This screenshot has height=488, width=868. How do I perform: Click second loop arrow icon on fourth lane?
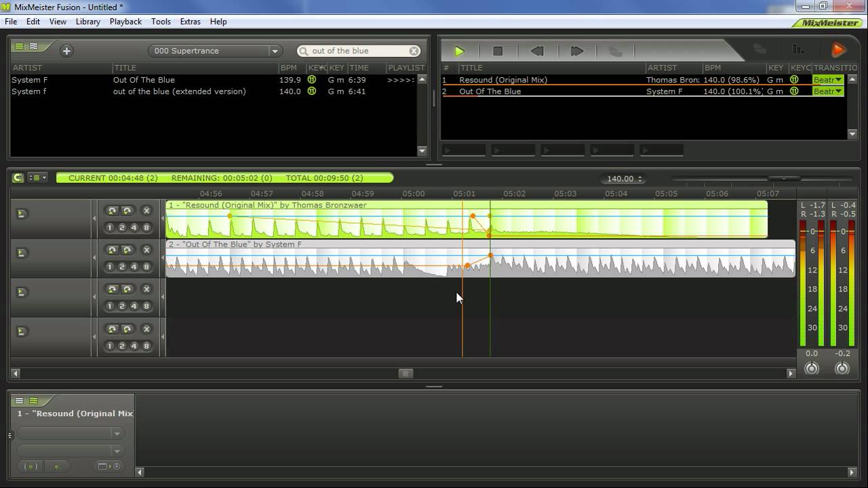pyautogui.click(x=127, y=329)
